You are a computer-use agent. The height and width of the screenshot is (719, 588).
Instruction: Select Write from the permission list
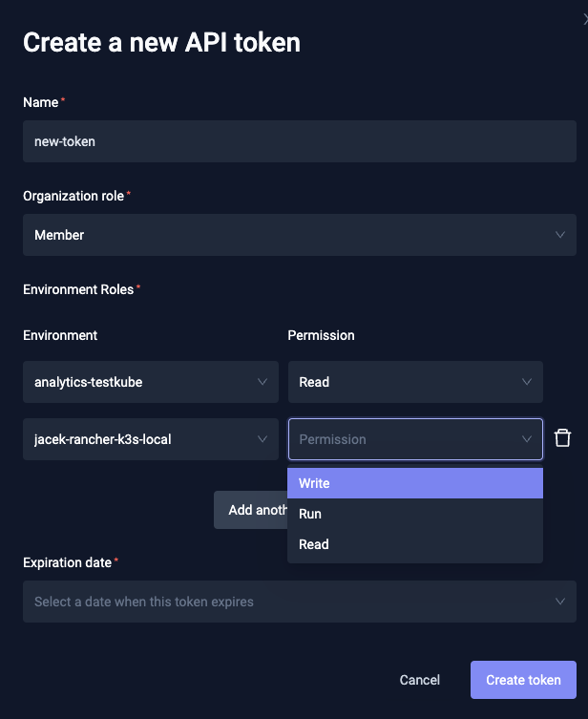pos(415,483)
